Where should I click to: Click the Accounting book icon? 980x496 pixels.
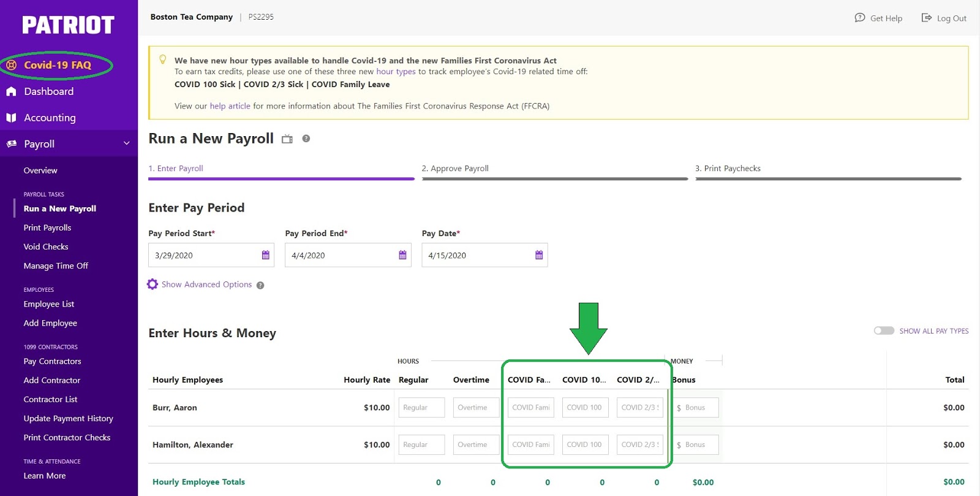point(11,118)
